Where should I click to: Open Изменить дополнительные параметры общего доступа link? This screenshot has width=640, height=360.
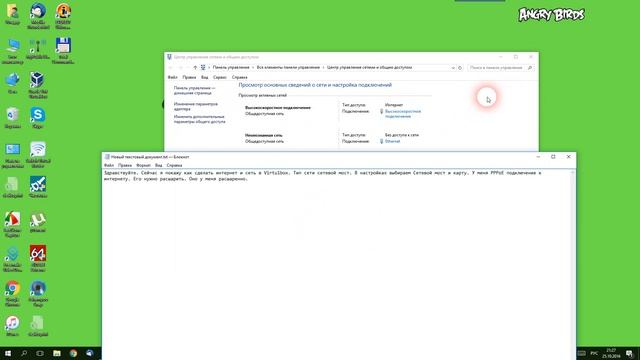[x=199, y=119]
